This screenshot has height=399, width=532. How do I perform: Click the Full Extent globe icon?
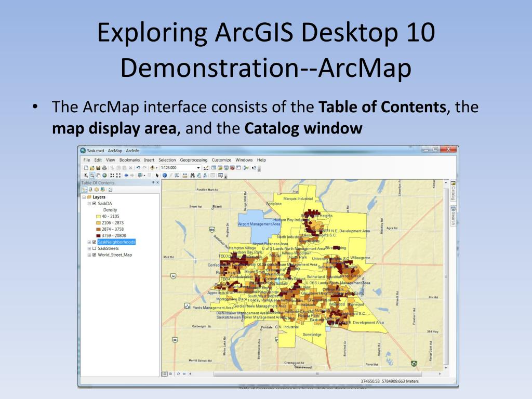point(104,175)
